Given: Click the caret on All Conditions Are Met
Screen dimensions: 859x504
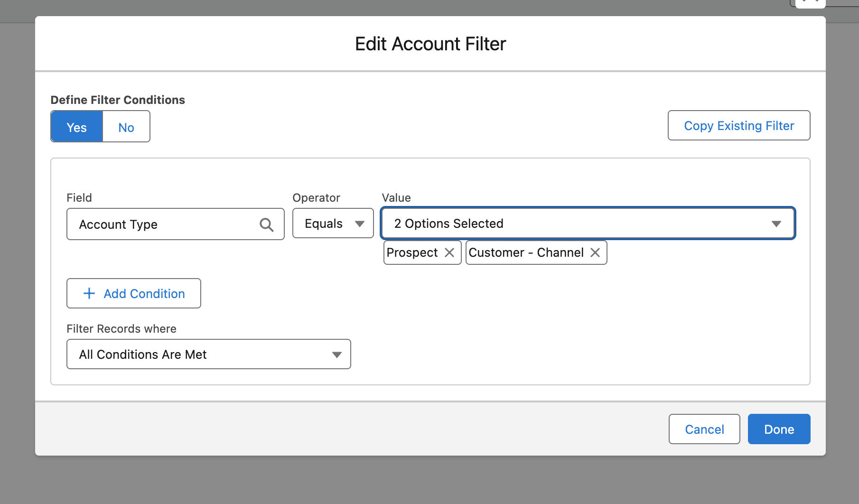Looking at the screenshot, I should [x=337, y=355].
